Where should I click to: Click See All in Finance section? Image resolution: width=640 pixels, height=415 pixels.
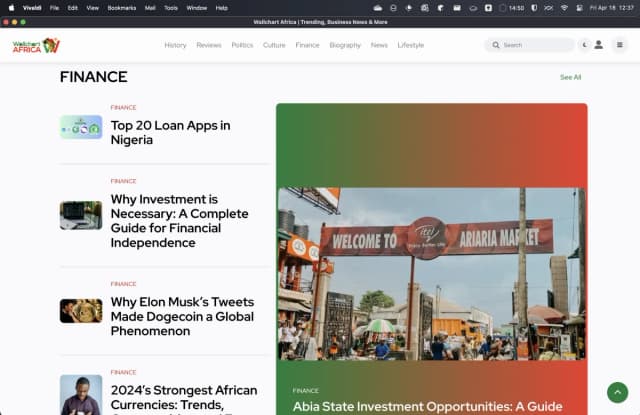[x=570, y=77]
